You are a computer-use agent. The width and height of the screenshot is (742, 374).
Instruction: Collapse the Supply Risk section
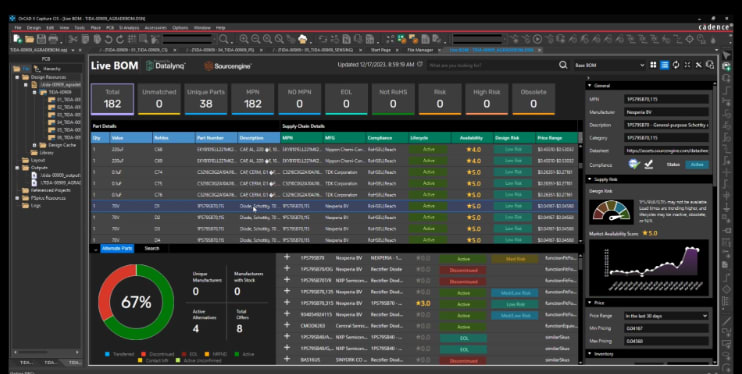[x=590, y=179]
